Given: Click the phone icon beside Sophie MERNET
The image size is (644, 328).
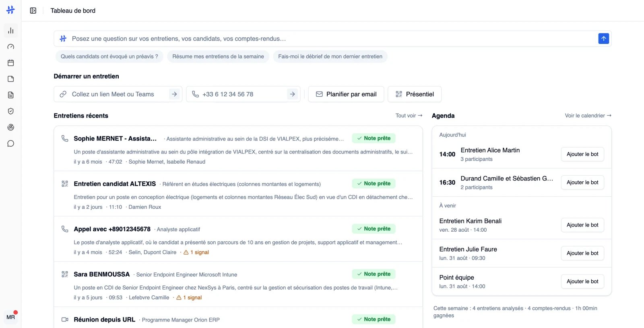Looking at the screenshot, I should point(65,139).
